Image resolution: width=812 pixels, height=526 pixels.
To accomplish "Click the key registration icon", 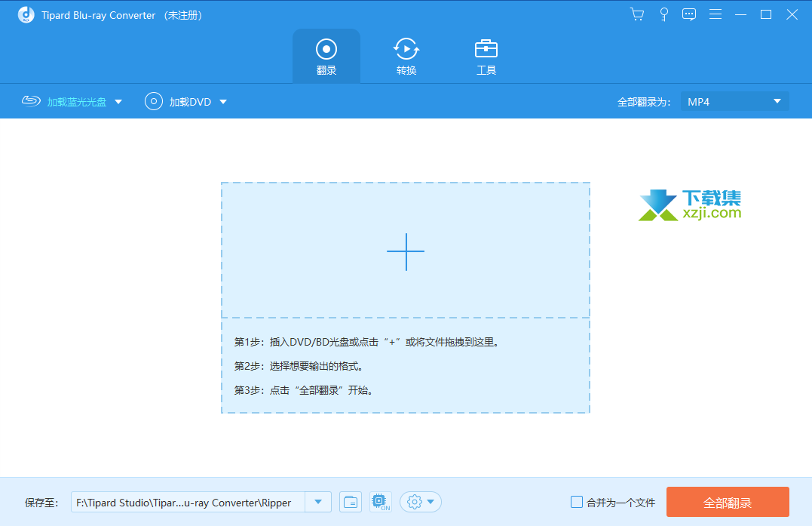I will coord(664,14).
